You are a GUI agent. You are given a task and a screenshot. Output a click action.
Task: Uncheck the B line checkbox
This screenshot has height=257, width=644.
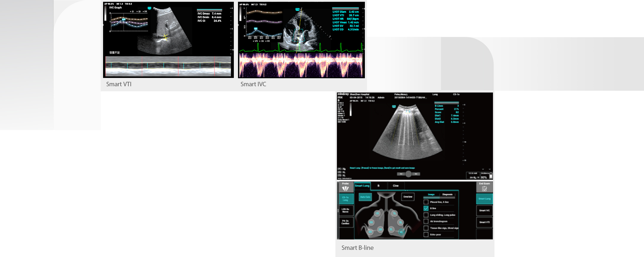(x=426, y=208)
